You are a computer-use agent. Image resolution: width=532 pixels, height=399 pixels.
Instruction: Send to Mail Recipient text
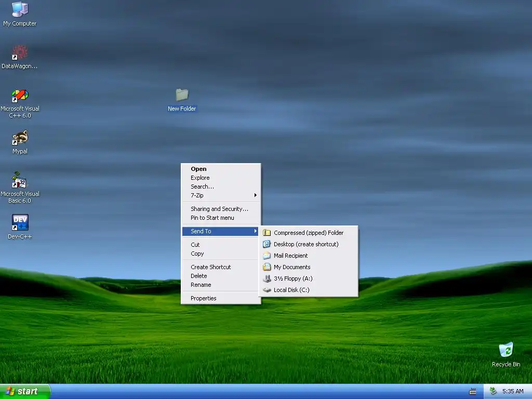tap(291, 256)
